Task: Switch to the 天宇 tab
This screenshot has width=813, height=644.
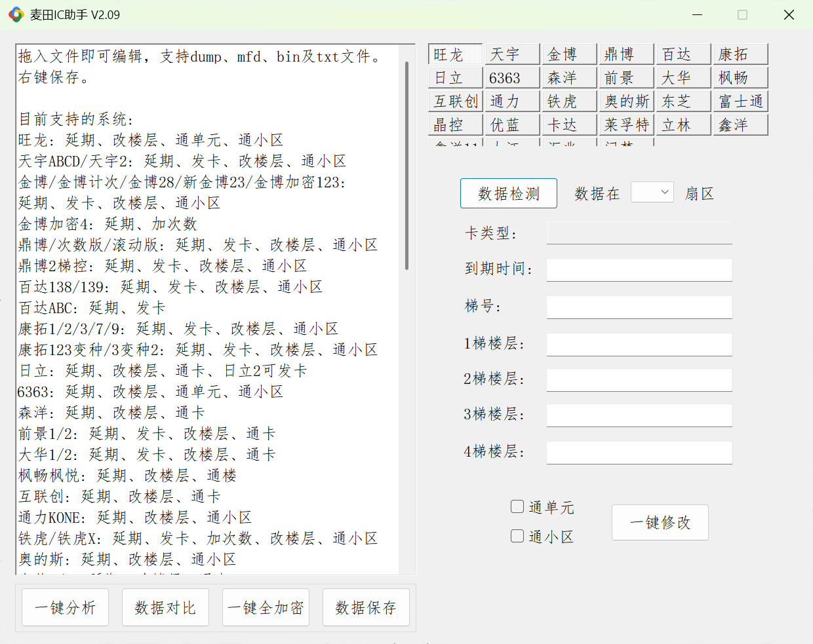Action: [512, 54]
